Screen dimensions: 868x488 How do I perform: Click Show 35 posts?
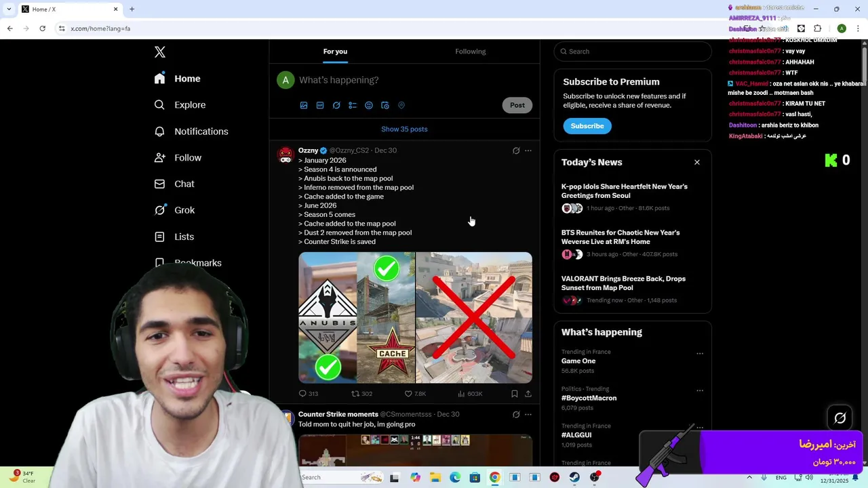coord(404,129)
